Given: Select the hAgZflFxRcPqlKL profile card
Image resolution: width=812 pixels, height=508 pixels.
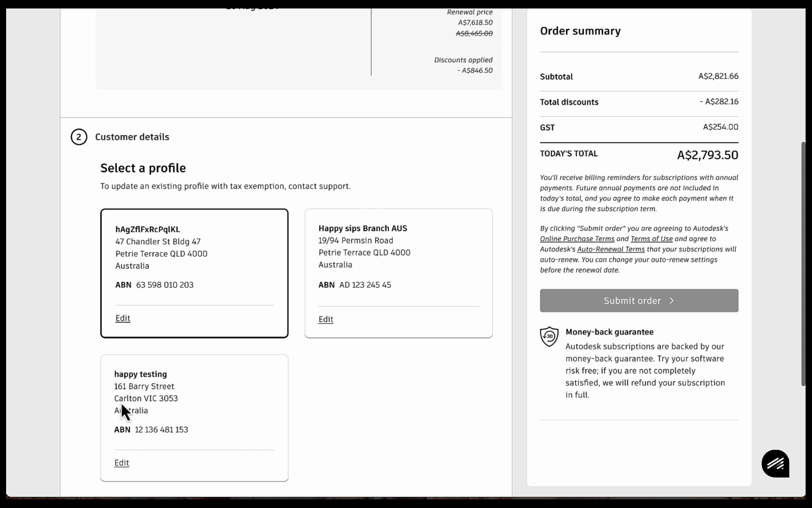Looking at the screenshot, I should click(194, 273).
